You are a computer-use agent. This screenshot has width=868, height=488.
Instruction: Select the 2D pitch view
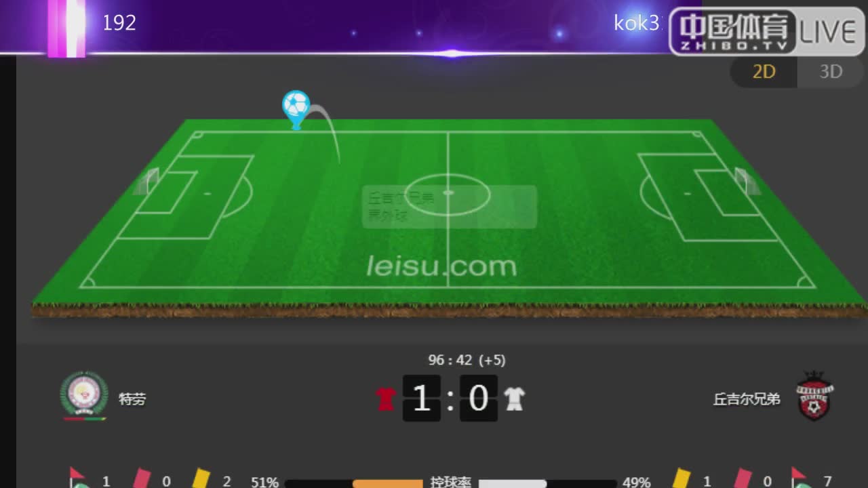[764, 71]
